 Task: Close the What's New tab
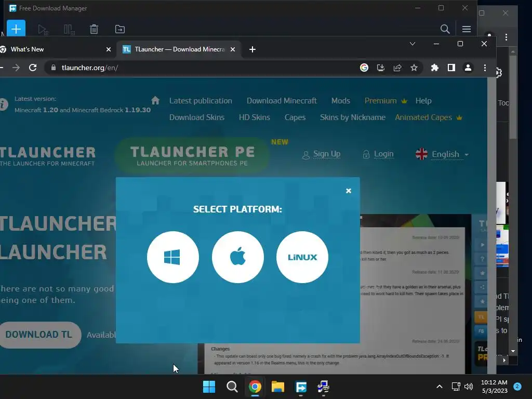109,49
